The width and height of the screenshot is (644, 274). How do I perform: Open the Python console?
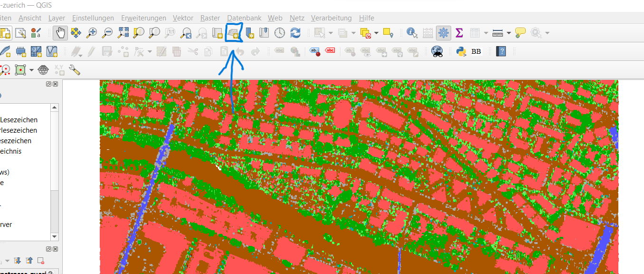[x=461, y=51]
